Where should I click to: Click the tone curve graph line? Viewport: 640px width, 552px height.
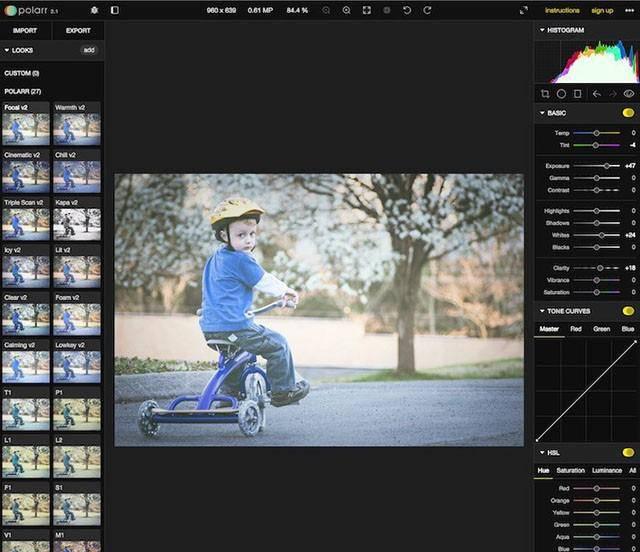click(x=586, y=391)
